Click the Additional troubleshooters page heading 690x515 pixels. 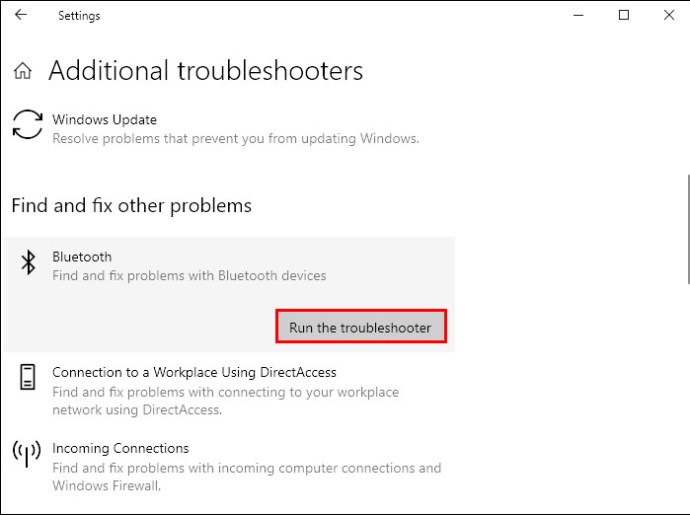tap(206, 70)
